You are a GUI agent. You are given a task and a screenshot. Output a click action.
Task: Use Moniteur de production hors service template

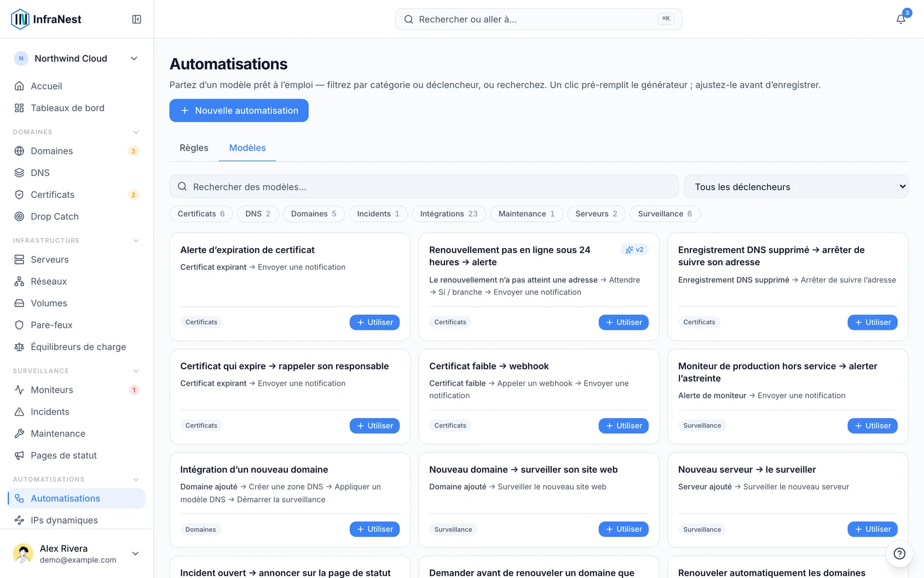tap(873, 426)
